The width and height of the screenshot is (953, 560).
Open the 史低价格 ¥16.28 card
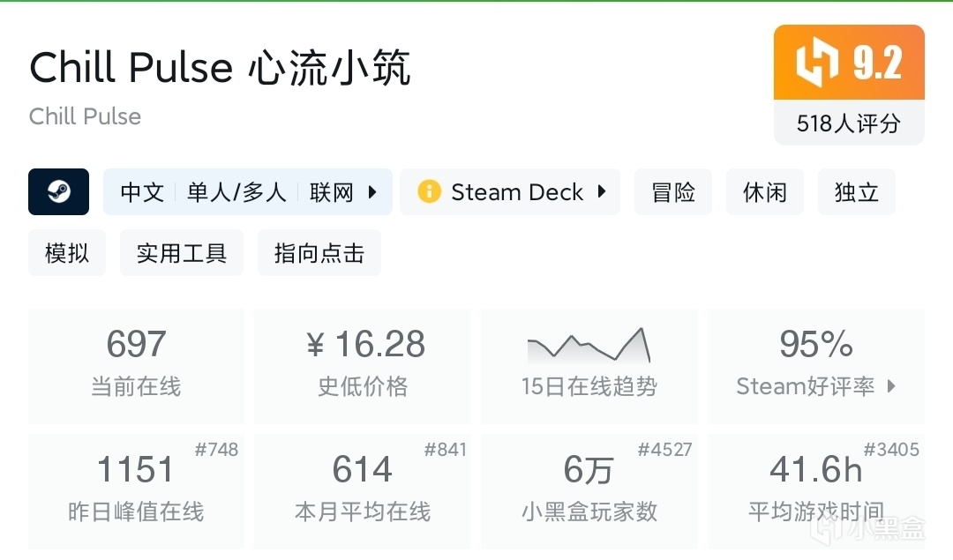pyautogui.click(x=363, y=365)
